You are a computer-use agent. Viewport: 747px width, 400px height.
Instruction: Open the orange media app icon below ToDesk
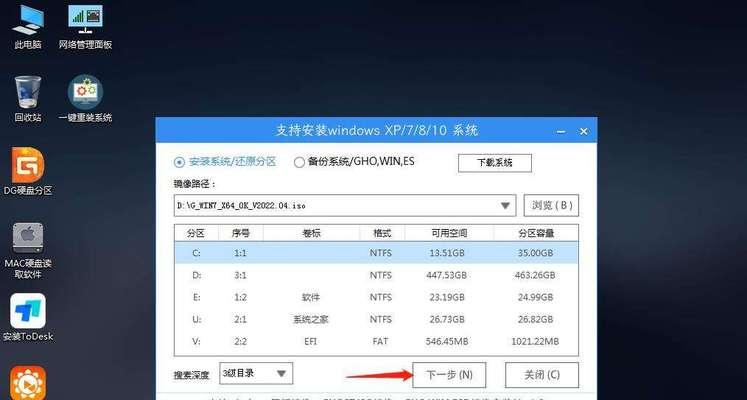[x=28, y=383]
